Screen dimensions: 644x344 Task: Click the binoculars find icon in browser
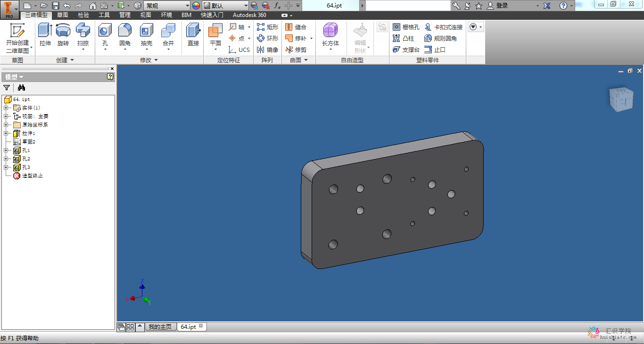21,87
